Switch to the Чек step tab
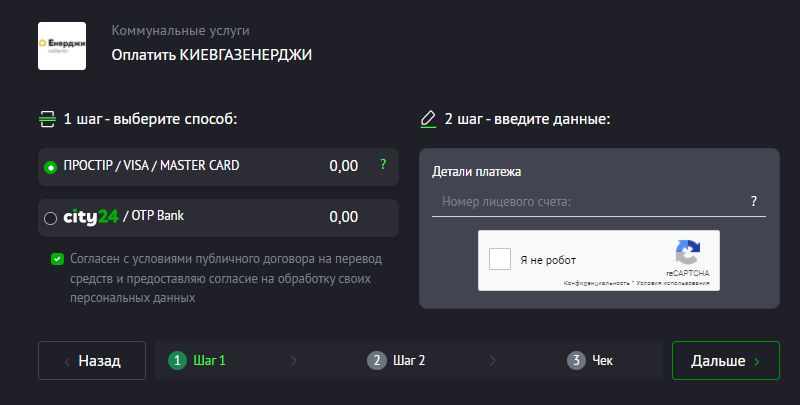Viewport: 800px width, 405px height. click(602, 361)
